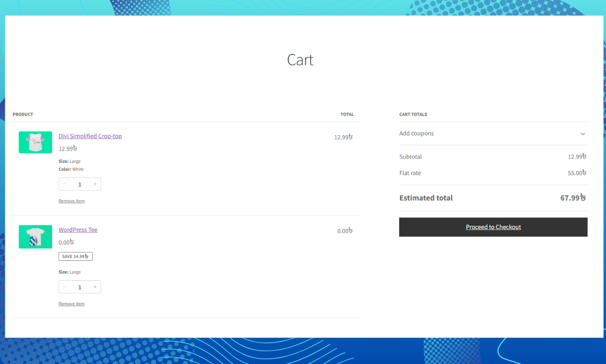Collapse the coupon chevron arrow
This screenshot has height=364, width=606.
[582, 134]
